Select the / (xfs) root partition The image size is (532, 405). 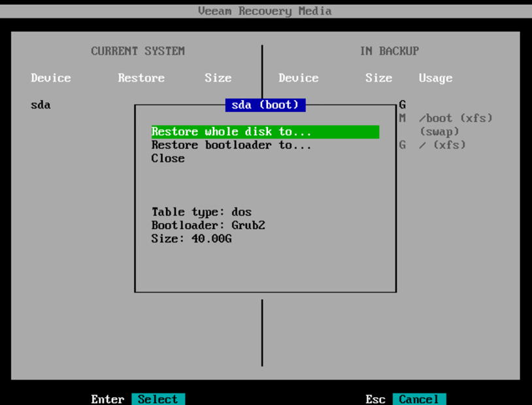(x=442, y=145)
